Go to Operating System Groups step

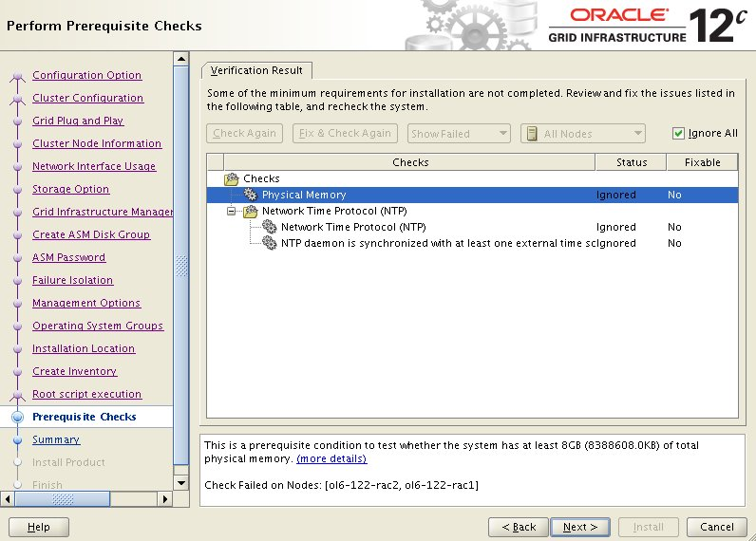[98, 326]
